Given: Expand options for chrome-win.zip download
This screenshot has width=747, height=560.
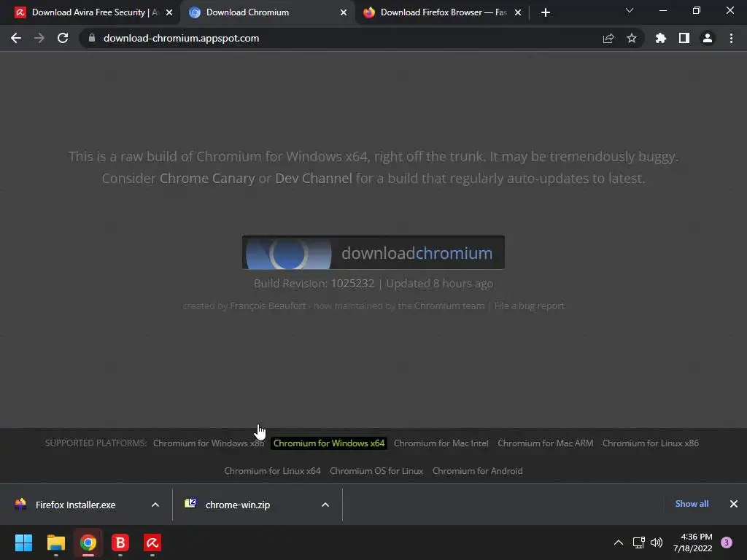Looking at the screenshot, I should point(325,505).
